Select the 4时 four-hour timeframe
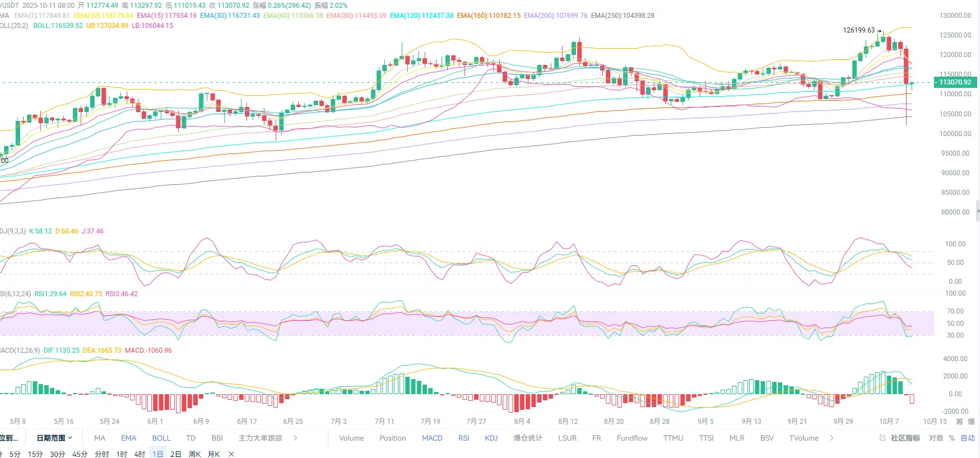The image size is (980, 458). pos(140,454)
